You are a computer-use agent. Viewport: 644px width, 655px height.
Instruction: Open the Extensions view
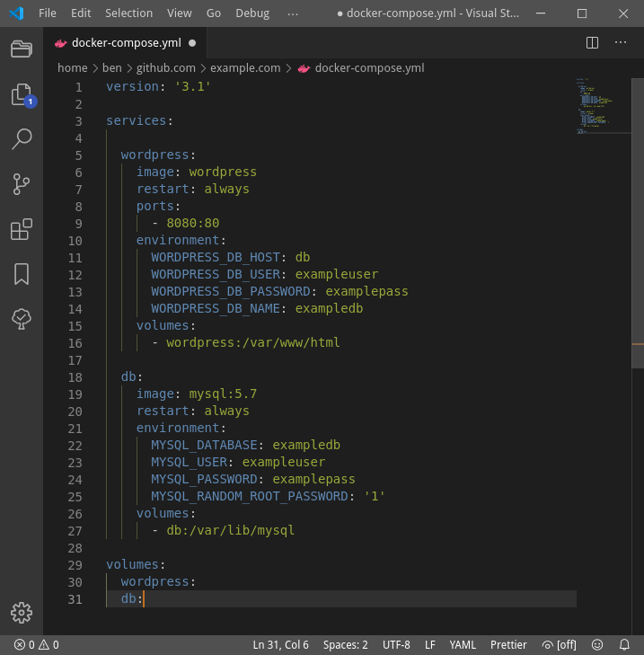pos(22,229)
